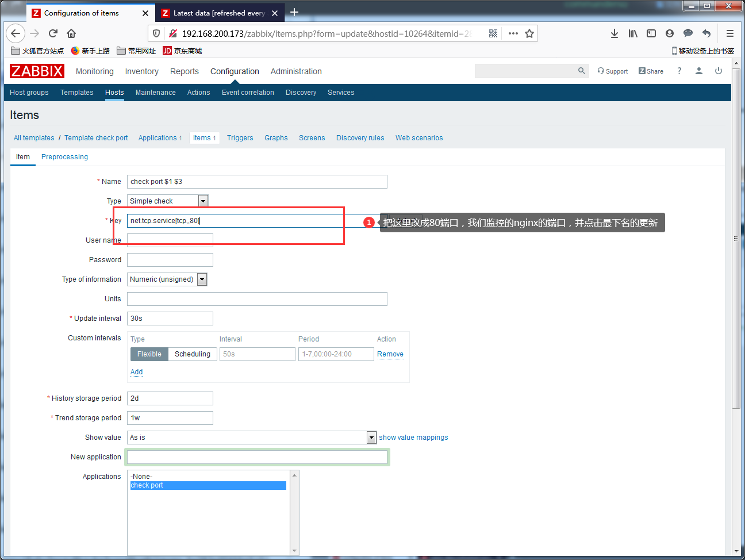Open the QR code icon in address bar
This screenshot has width=745, height=560.
tap(493, 33)
